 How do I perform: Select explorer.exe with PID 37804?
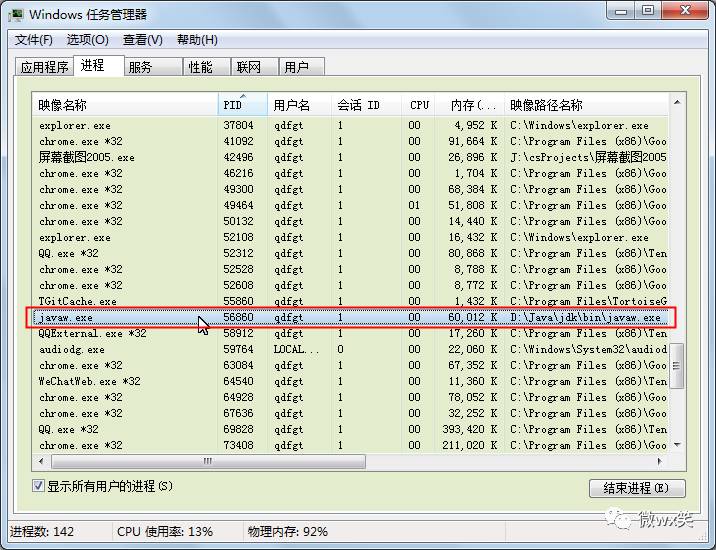[350, 125]
